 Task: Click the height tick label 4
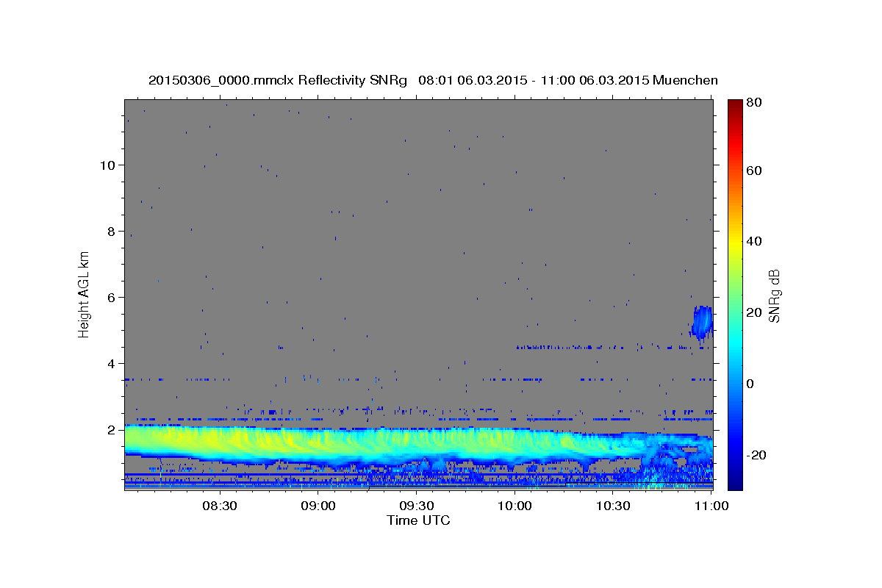[111, 363]
